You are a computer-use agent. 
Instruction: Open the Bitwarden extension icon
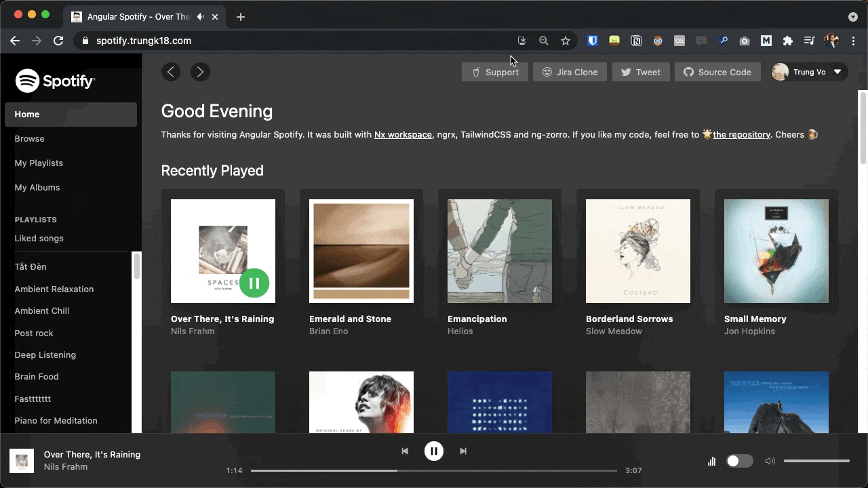[x=592, y=41]
